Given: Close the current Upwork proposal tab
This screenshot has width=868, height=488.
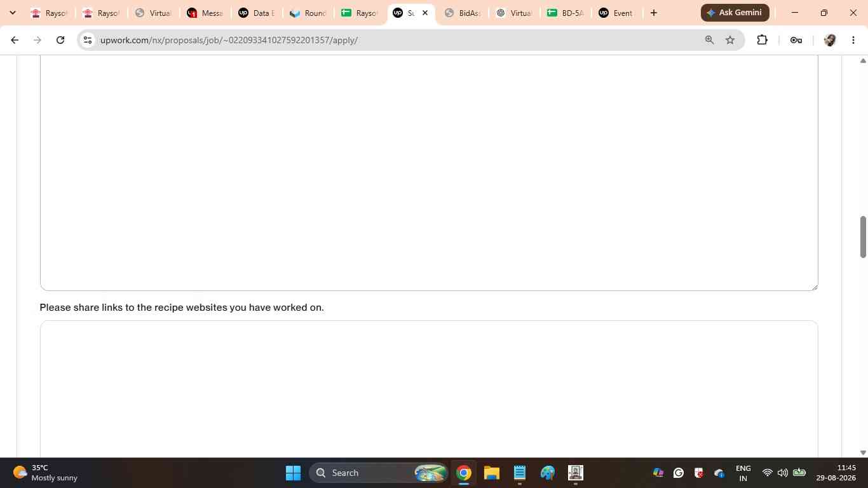Looking at the screenshot, I should click(425, 13).
